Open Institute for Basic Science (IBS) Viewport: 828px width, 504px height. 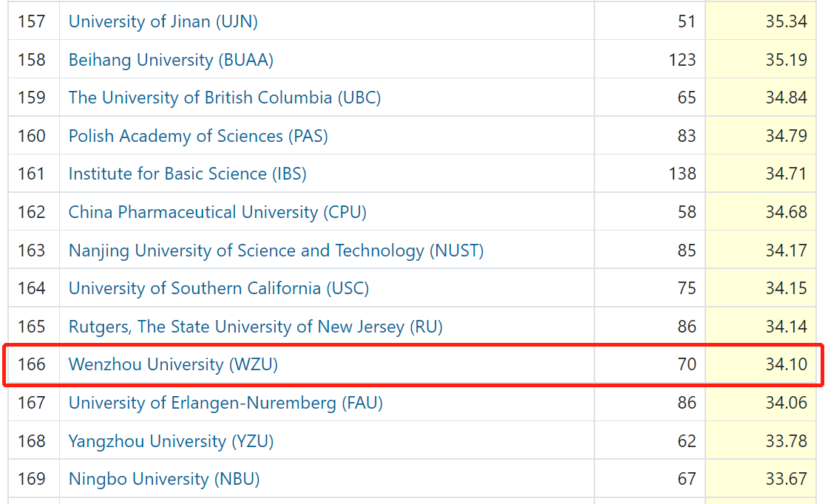[x=187, y=174]
